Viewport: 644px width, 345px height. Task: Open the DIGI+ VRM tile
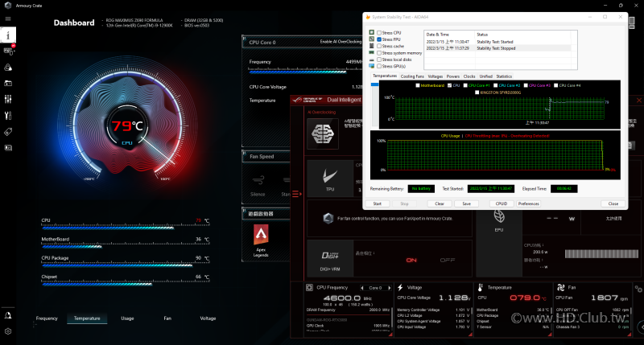click(x=330, y=259)
